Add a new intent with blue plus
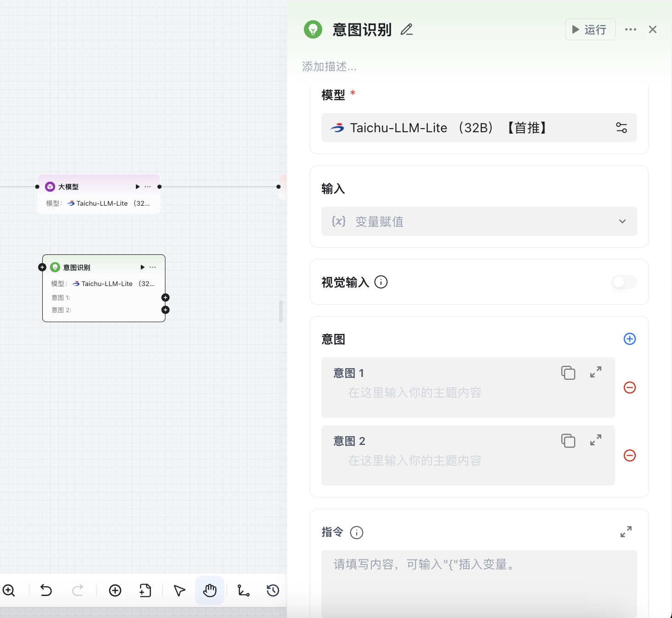This screenshot has width=672, height=618. [629, 339]
